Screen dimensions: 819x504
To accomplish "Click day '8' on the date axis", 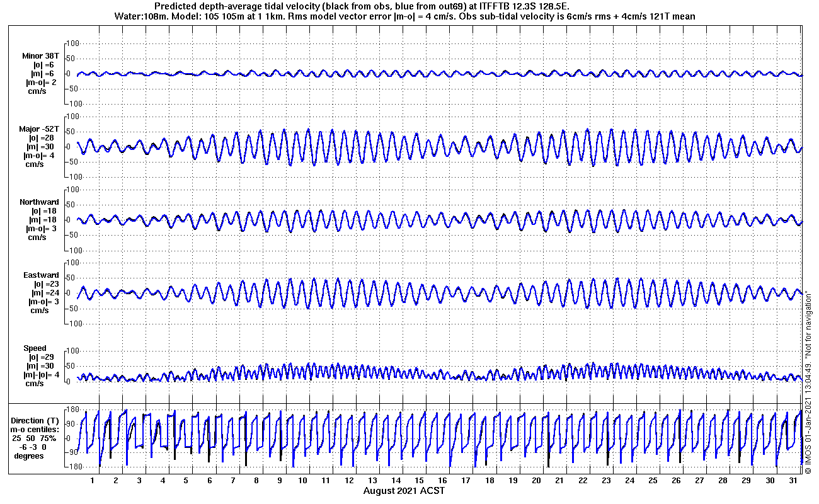I will 256,481.
